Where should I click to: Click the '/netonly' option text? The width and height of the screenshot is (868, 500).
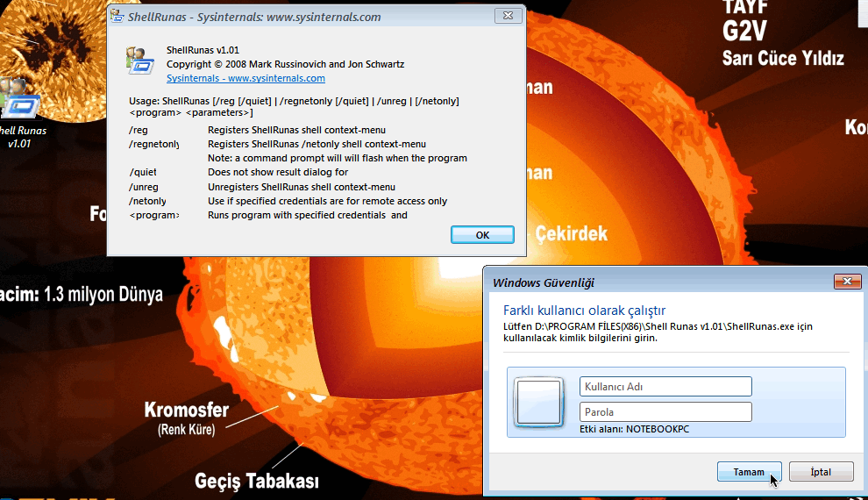point(147,202)
